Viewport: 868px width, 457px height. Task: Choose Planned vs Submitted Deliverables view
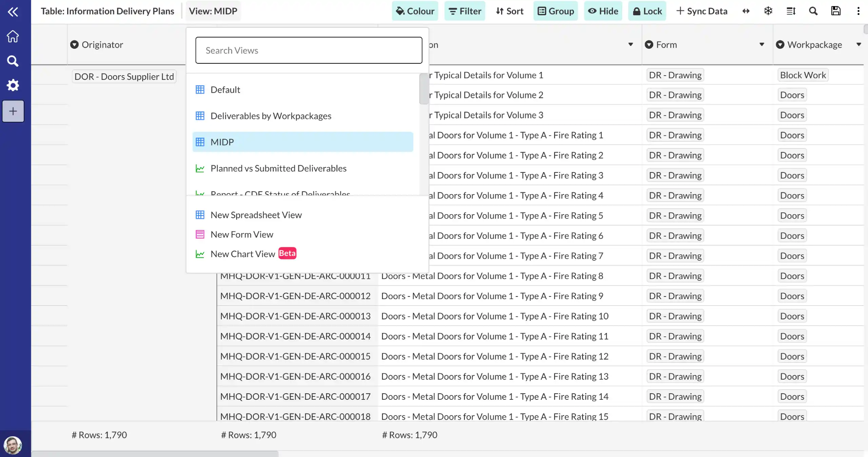[x=278, y=168]
